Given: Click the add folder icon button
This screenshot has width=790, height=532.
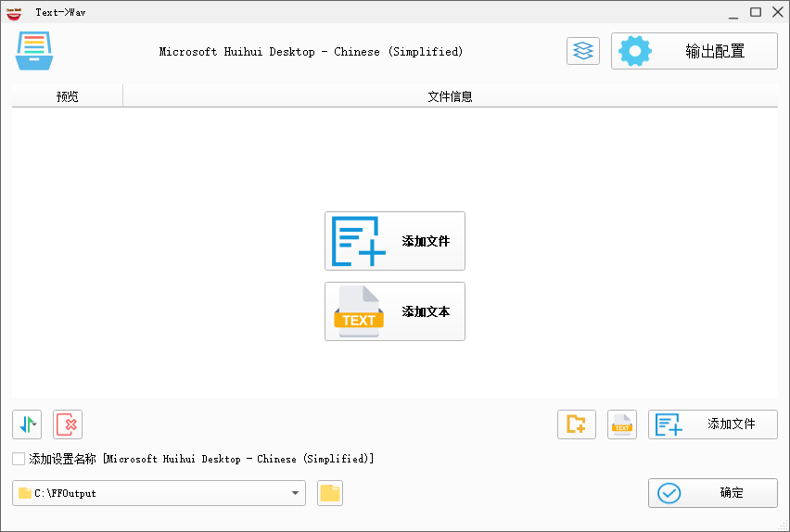Looking at the screenshot, I should [x=577, y=424].
